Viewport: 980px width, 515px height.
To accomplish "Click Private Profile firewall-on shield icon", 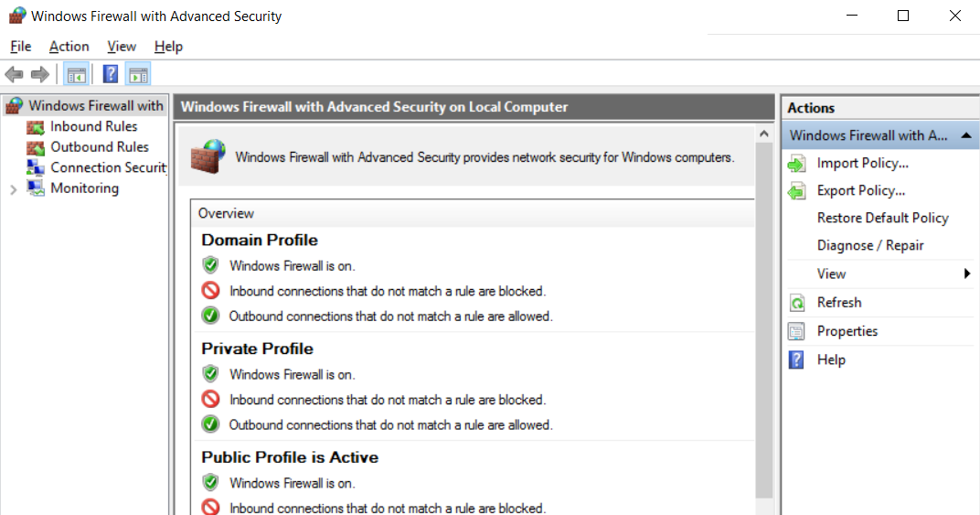I will (210, 374).
